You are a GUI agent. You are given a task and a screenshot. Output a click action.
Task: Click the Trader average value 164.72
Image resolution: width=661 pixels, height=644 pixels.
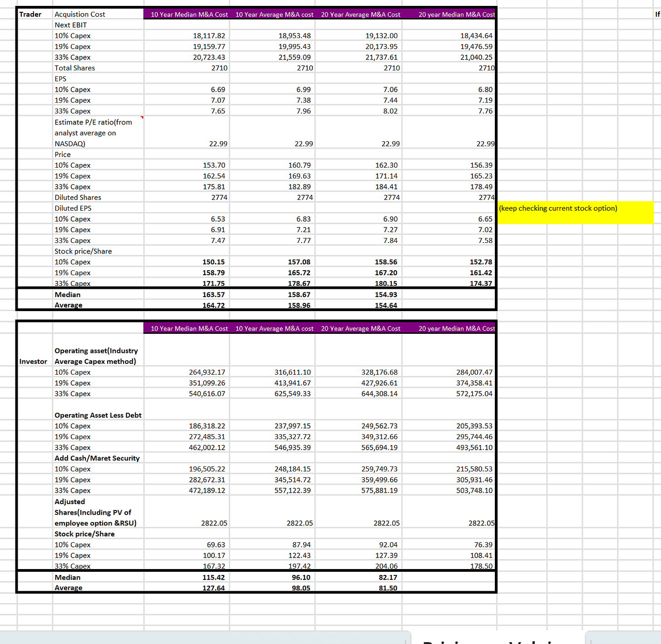pyautogui.click(x=213, y=305)
